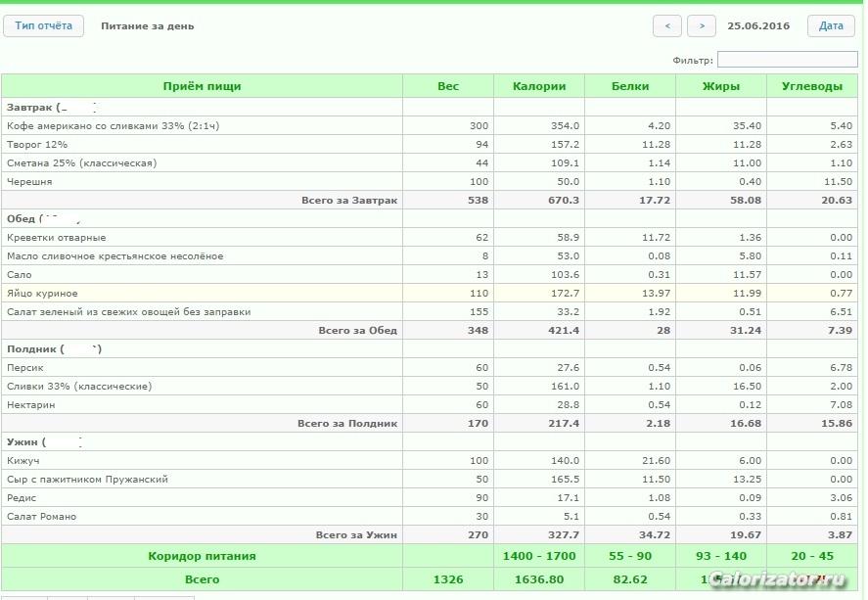Click coffee calories value 354.0
The width and height of the screenshot is (868, 600).
[x=565, y=125]
